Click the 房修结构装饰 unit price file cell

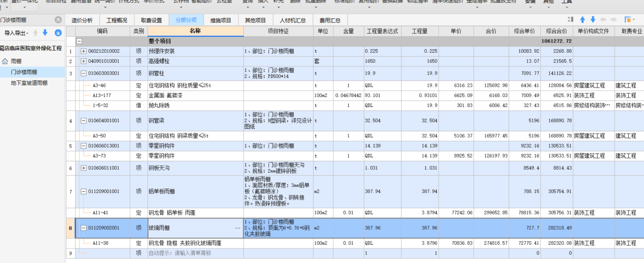[593, 106]
